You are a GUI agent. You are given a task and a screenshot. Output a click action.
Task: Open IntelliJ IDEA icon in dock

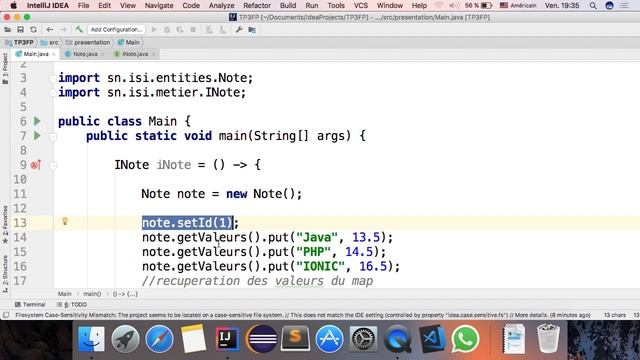pyautogui.click(x=227, y=339)
